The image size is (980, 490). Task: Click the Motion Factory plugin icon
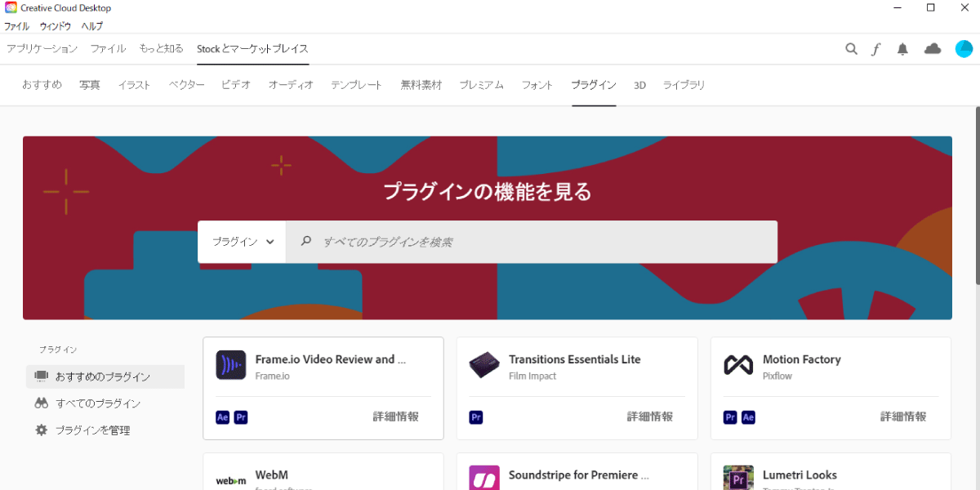(738, 365)
